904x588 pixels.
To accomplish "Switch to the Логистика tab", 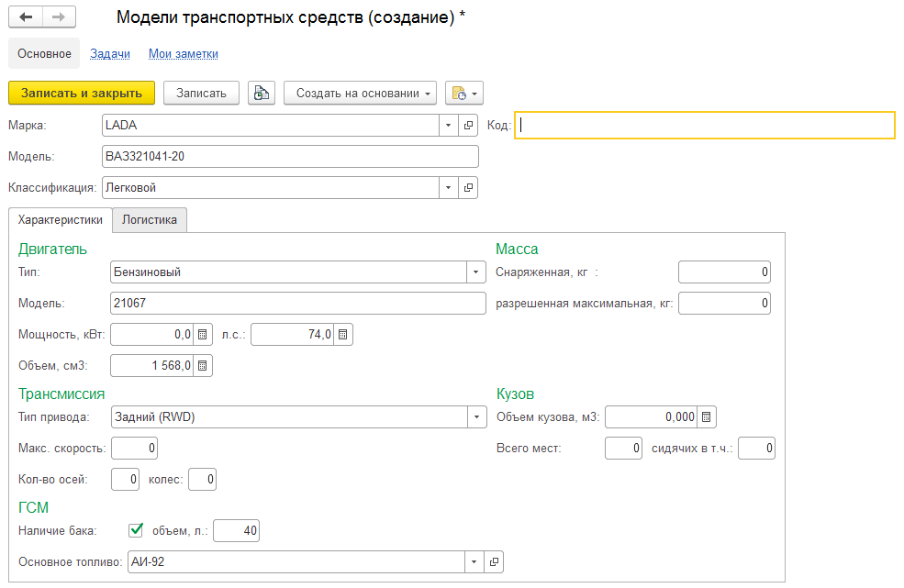I will (x=150, y=220).
